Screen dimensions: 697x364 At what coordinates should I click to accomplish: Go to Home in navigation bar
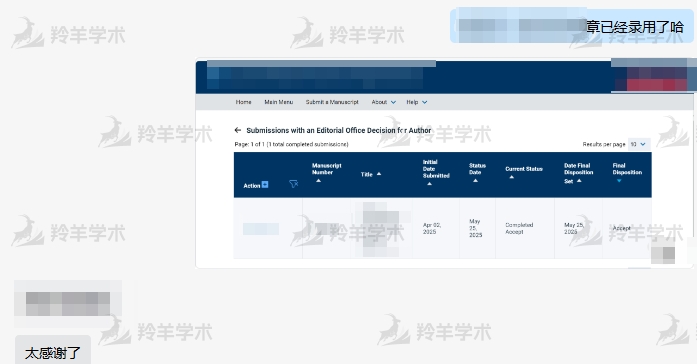[243, 102]
